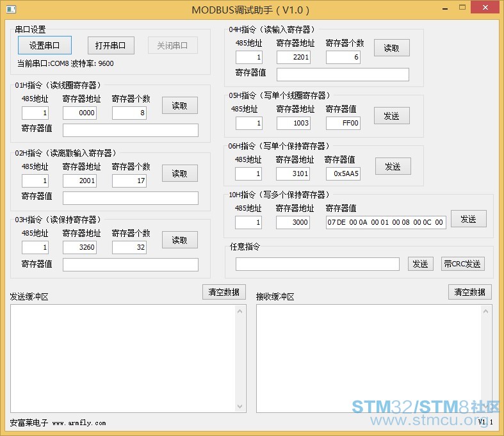Image resolution: width=504 pixels, height=436 pixels.
Task: Maximize the MODBUS调试助手 window
Action: (462, 8)
